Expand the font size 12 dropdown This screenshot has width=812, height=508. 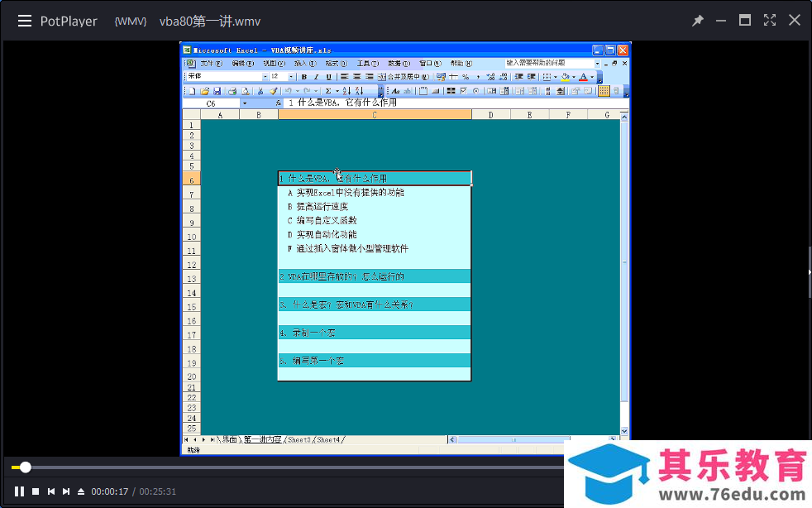pos(291,77)
